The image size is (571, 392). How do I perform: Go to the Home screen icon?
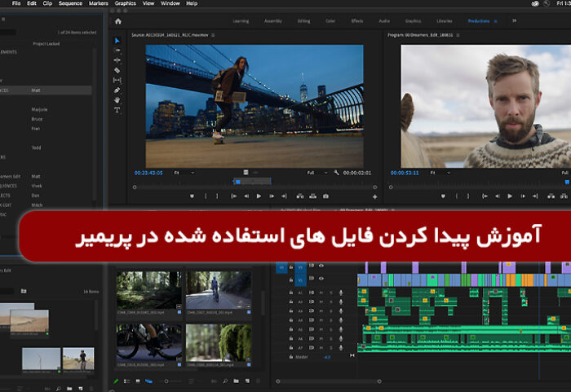pyautogui.click(x=118, y=21)
